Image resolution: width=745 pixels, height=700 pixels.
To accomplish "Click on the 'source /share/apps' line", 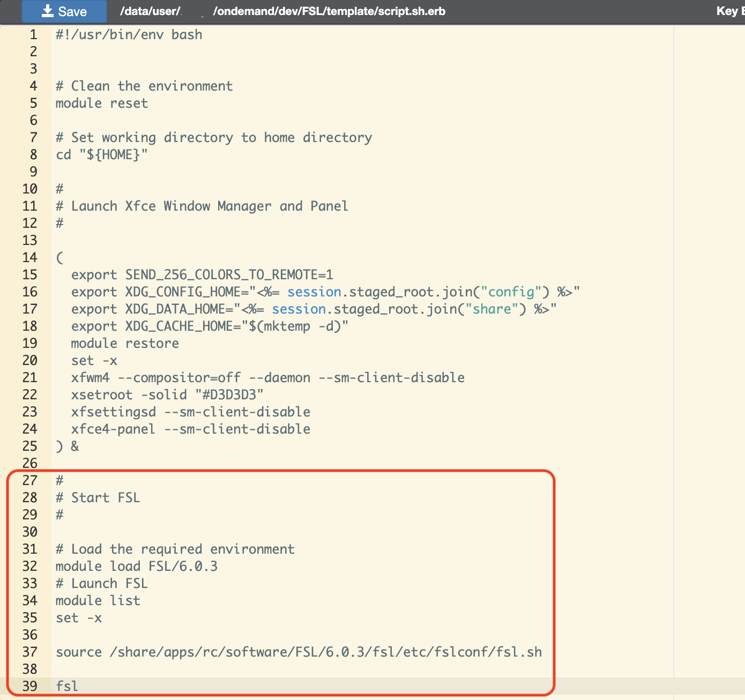I will tap(299, 652).
